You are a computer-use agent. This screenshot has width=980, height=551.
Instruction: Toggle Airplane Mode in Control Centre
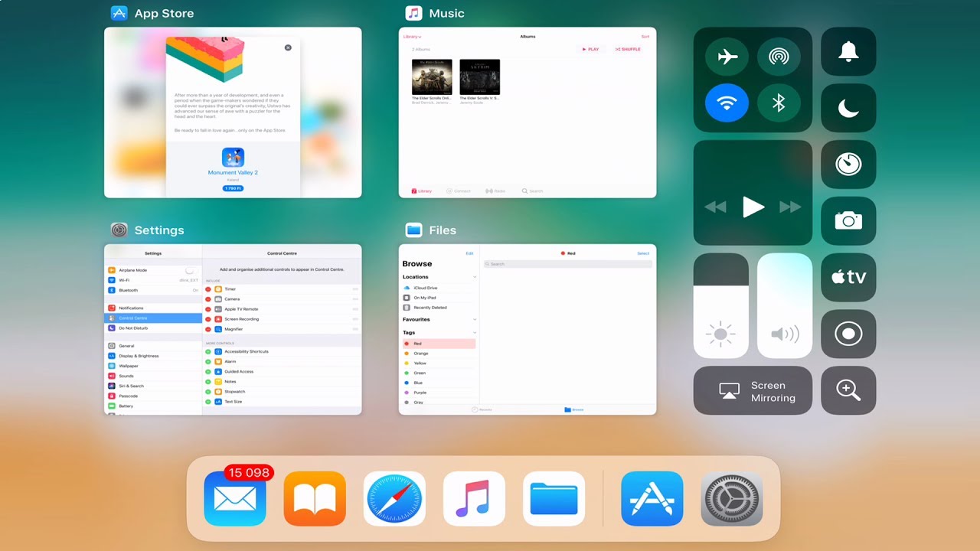click(x=727, y=57)
